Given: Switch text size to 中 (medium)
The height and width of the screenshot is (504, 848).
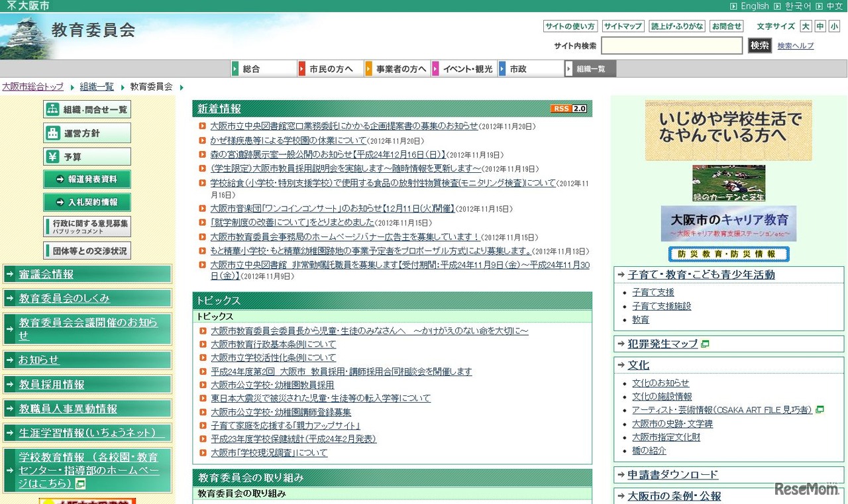Looking at the screenshot, I should pos(821,26).
